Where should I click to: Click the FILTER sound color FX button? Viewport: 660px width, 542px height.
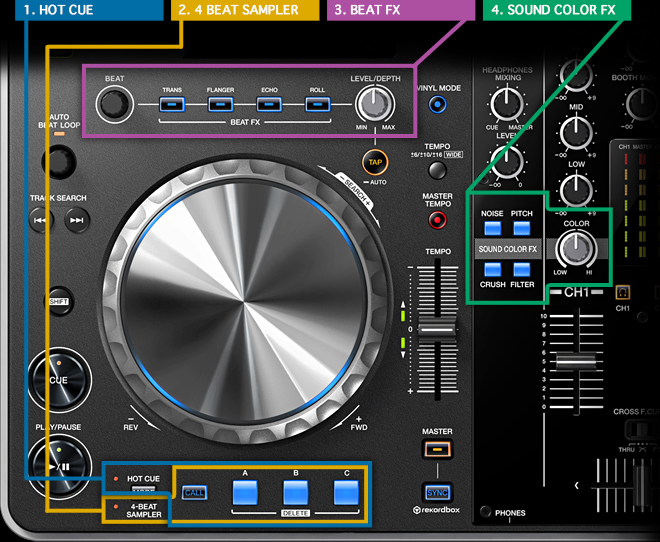(522, 269)
